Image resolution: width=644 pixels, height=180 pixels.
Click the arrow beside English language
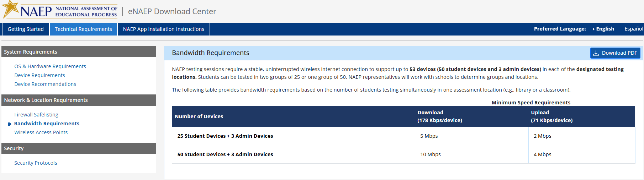pos(593,29)
